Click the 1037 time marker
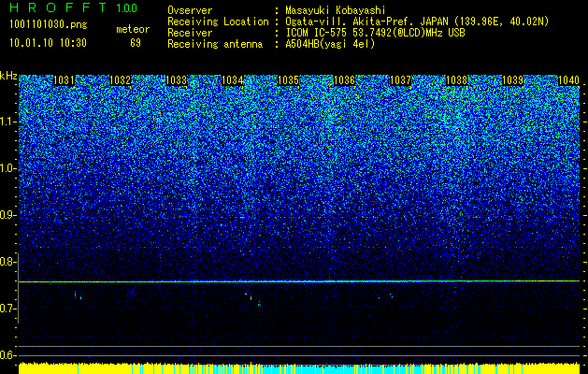Screen dimensions: 588x374 click(x=400, y=80)
